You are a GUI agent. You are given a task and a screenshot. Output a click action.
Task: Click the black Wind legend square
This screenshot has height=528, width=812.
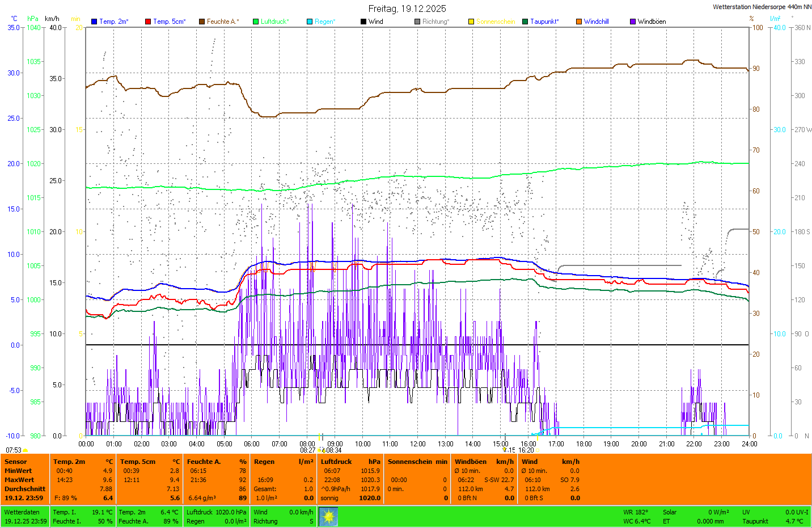[x=363, y=22]
